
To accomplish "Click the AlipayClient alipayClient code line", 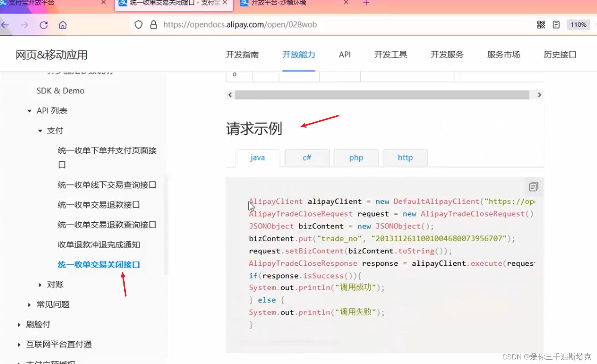I will [x=392, y=202].
